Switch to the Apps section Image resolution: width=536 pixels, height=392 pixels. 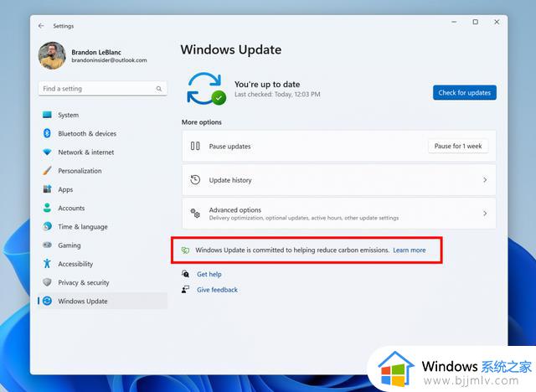pos(65,189)
